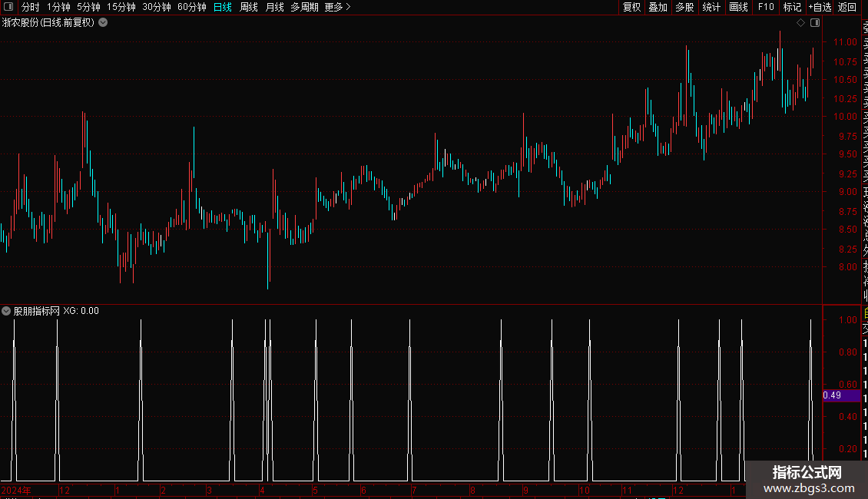Viewport: 868px width, 499px height.
Task: Add stock via +自选 button
Action: [820, 7]
